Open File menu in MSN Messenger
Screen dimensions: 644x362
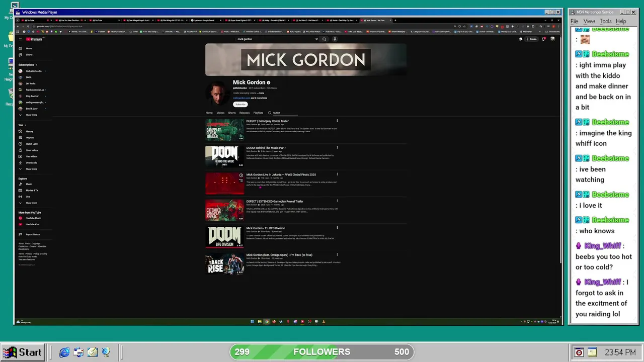pos(574,21)
